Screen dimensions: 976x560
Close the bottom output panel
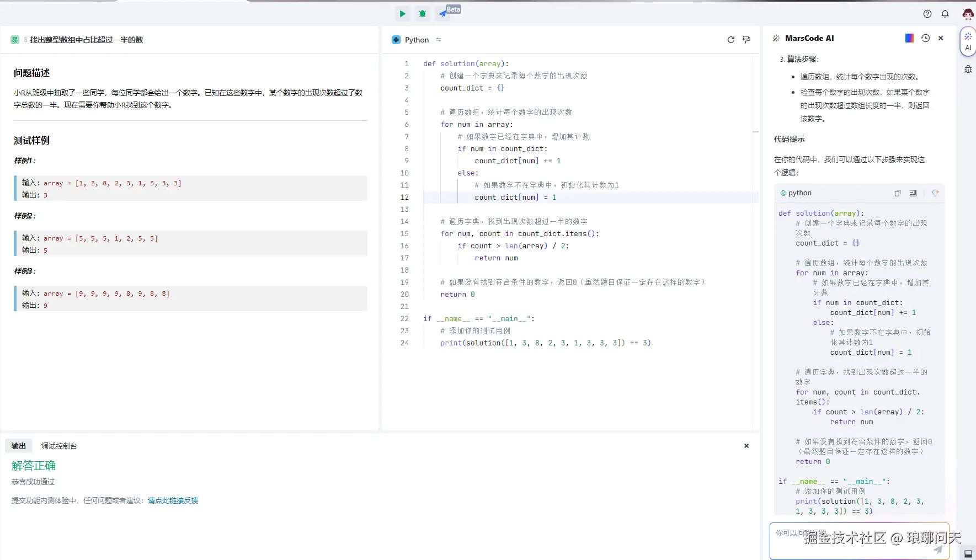(x=746, y=446)
